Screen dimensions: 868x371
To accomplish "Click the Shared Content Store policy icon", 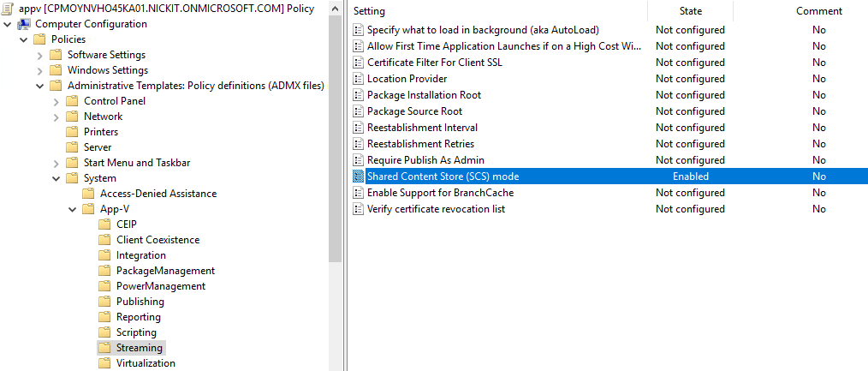I will pos(358,177).
